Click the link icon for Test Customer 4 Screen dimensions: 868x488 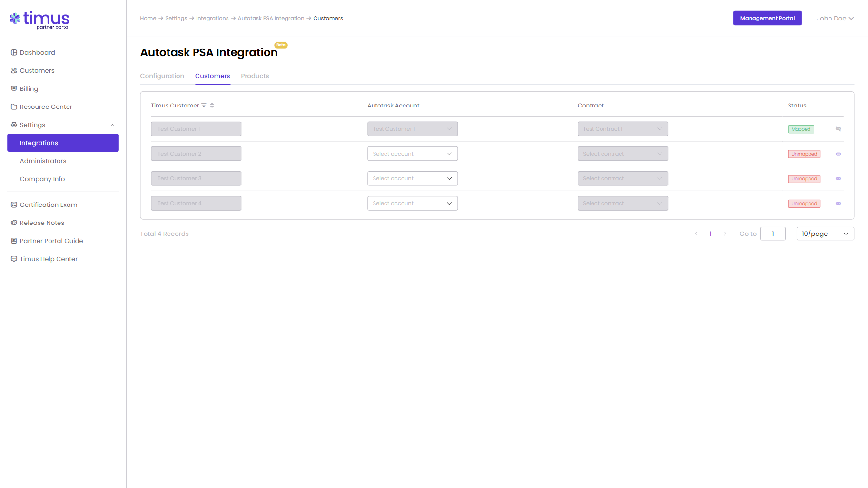pyautogui.click(x=838, y=203)
